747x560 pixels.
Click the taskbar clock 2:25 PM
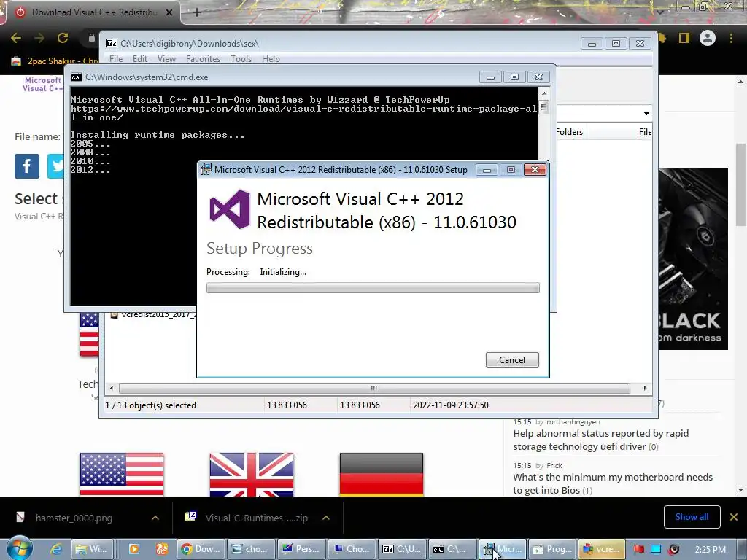[711, 549]
